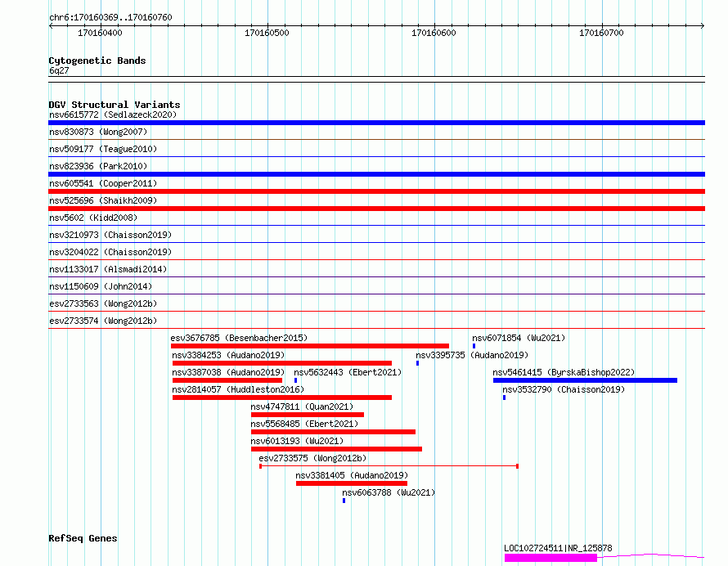Click nsv6013193 (Wu2021) label
Image resolution: width=728 pixels, height=566 pixels.
tap(297, 441)
